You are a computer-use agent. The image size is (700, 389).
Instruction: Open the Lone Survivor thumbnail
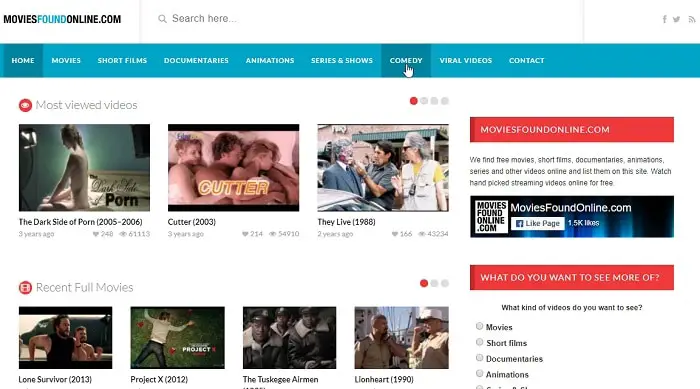[66, 338]
